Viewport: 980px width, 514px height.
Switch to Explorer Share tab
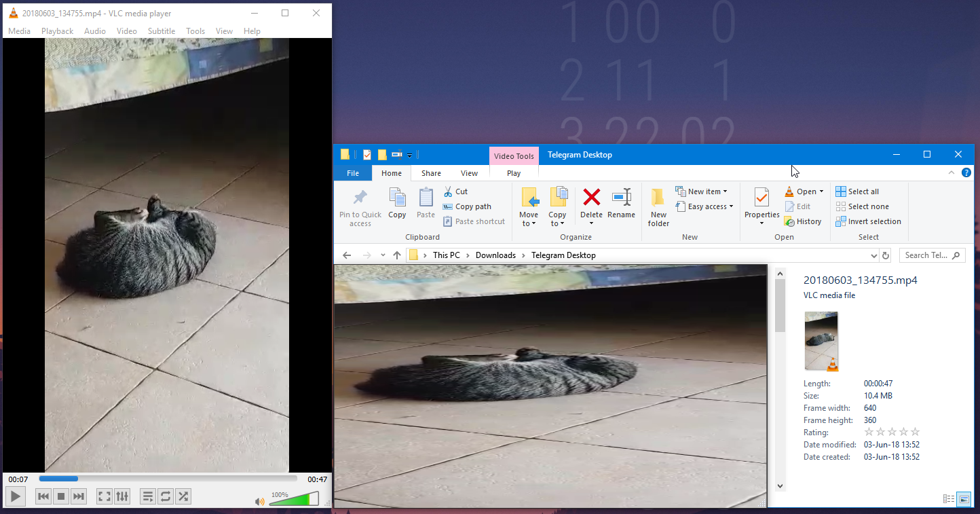pos(431,173)
